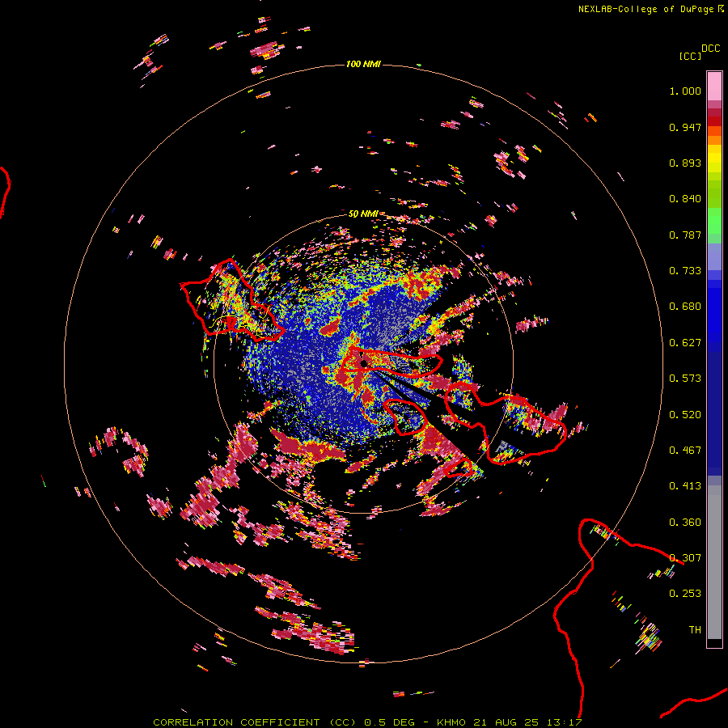Click the 0.520 value on color scale
Image resolution: width=728 pixels, height=728 pixels.
(x=685, y=415)
